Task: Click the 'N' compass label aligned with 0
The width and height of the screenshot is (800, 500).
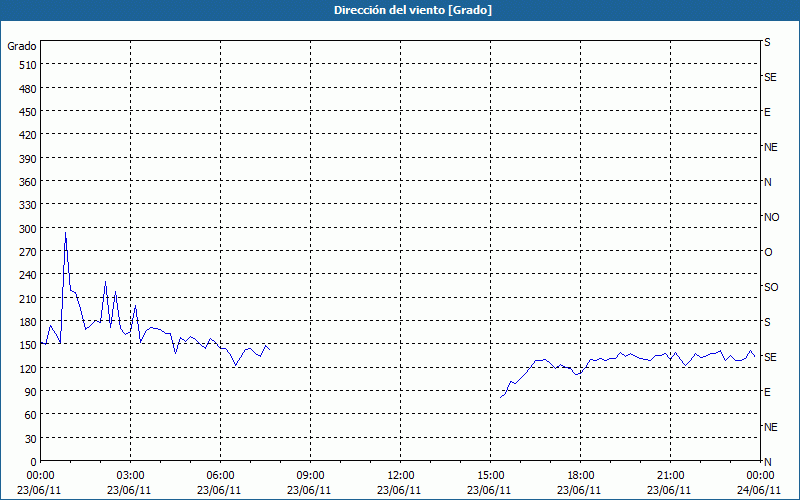Action: click(x=767, y=462)
